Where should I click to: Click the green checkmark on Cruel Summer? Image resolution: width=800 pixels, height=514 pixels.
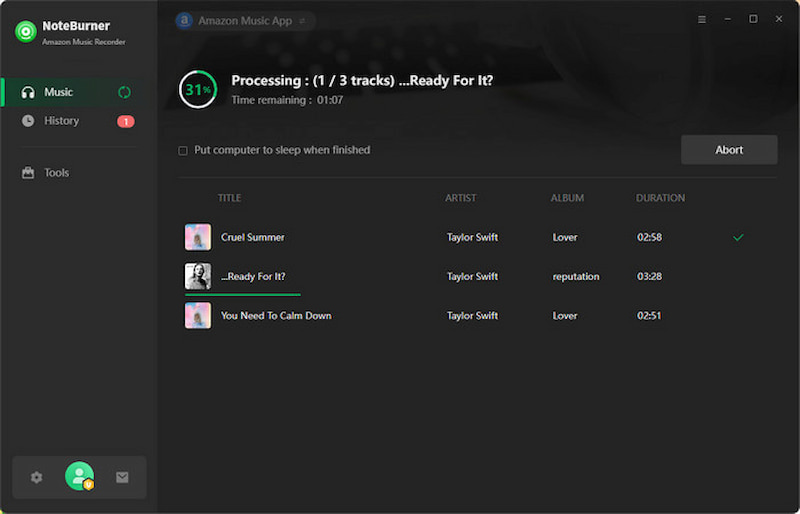click(x=738, y=237)
